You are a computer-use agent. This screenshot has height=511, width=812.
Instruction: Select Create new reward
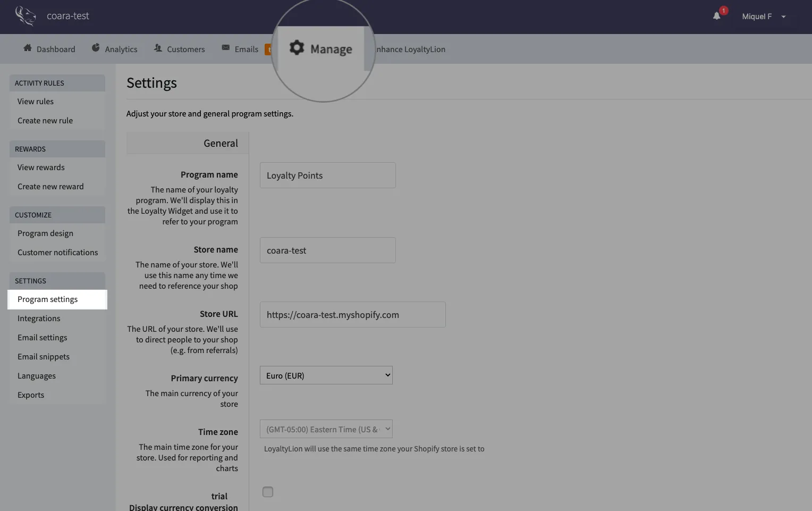tap(50, 187)
